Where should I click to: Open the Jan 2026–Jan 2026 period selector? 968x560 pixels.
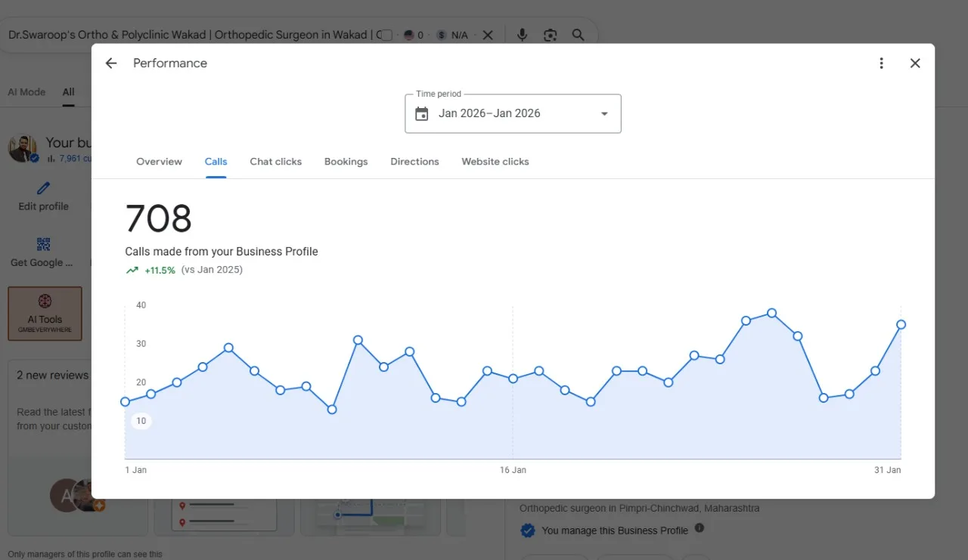513,113
